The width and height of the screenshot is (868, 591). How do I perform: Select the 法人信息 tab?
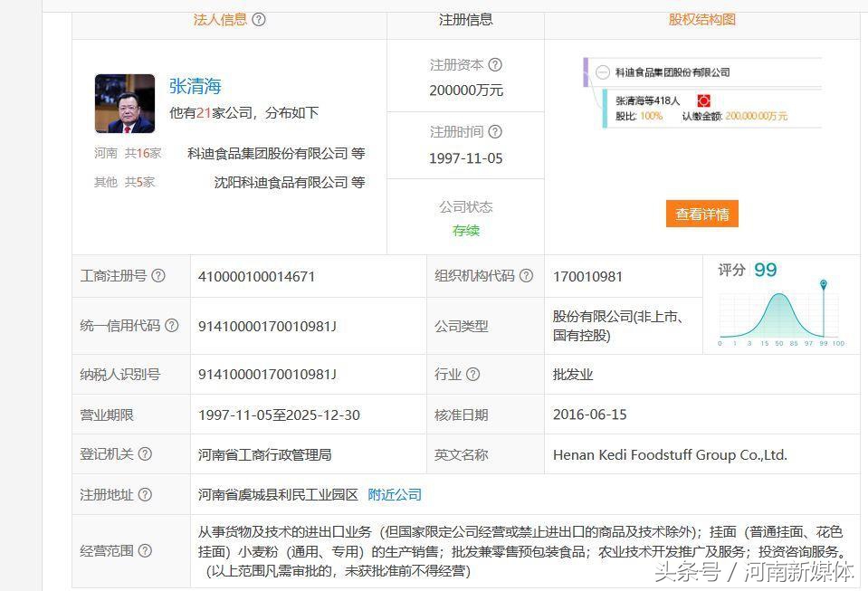pos(222,19)
